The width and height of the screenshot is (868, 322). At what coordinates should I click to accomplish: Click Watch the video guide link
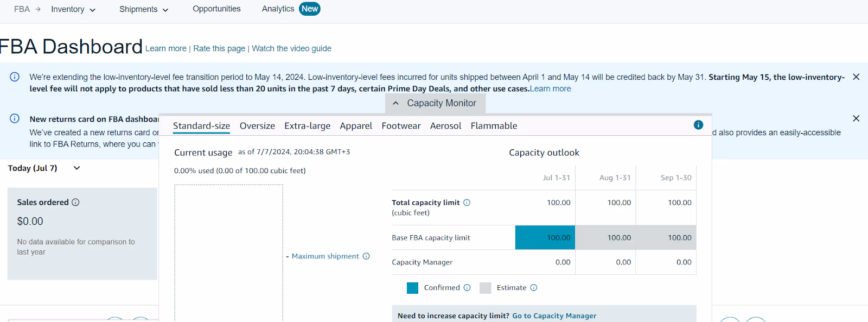pyautogui.click(x=291, y=48)
